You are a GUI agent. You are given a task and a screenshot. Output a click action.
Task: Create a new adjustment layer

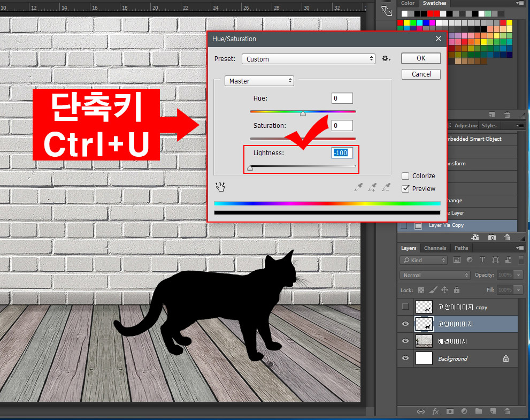click(464, 411)
